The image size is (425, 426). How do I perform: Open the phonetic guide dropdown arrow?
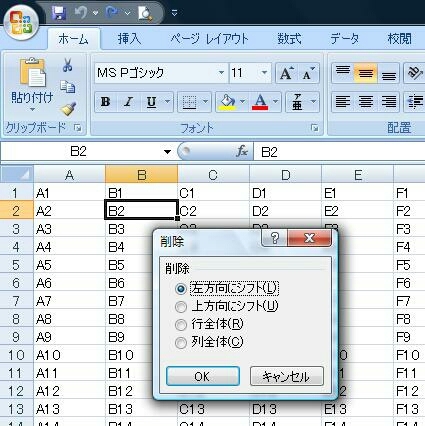tap(313, 102)
